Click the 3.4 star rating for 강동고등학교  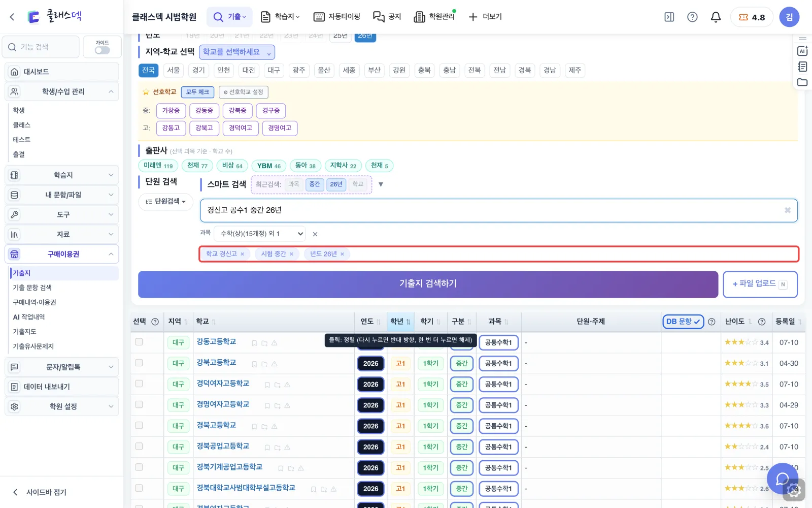pos(746,342)
